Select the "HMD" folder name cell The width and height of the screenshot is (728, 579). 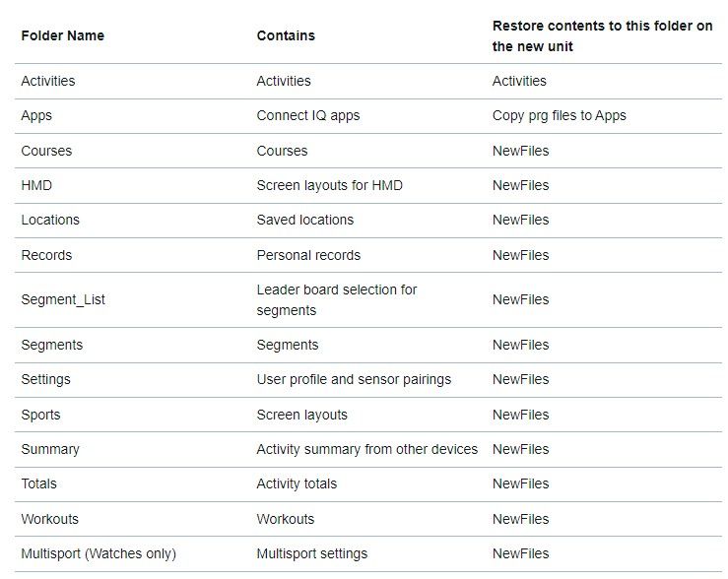(x=36, y=185)
